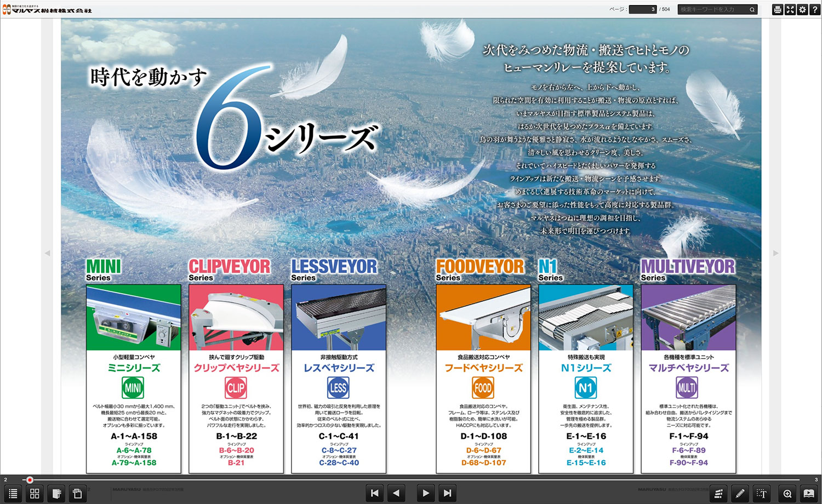Viewport: 822px width, 504px height.
Task: Click the orange FOOD series badge
Action: click(483, 388)
